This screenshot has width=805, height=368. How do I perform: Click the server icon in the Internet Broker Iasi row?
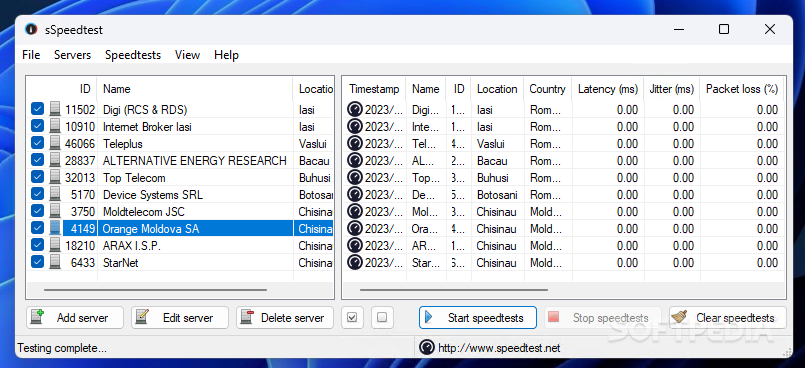(55, 126)
